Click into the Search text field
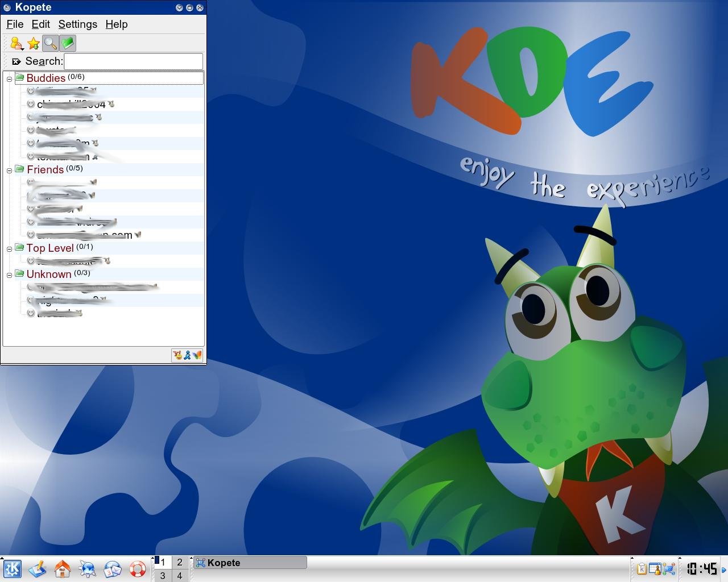The height and width of the screenshot is (582, 728). [x=134, y=61]
